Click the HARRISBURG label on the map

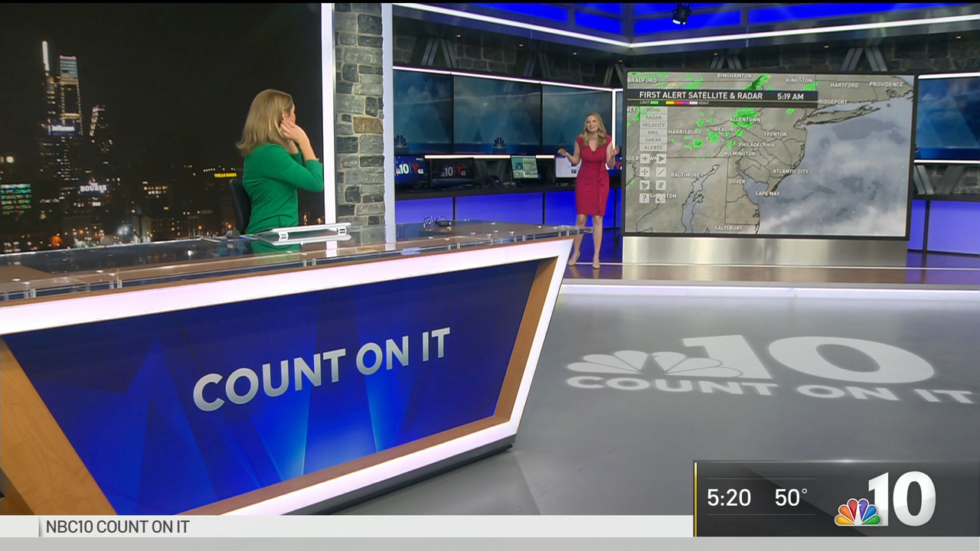[685, 132]
